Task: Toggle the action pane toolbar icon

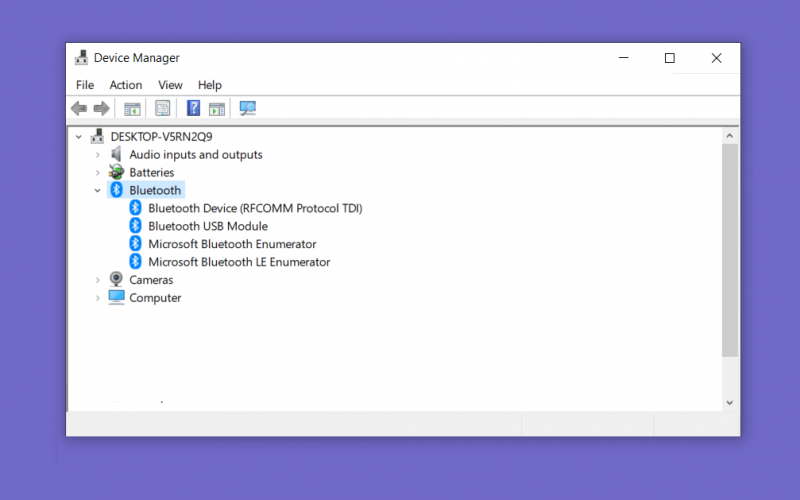Action: tap(217, 109)
